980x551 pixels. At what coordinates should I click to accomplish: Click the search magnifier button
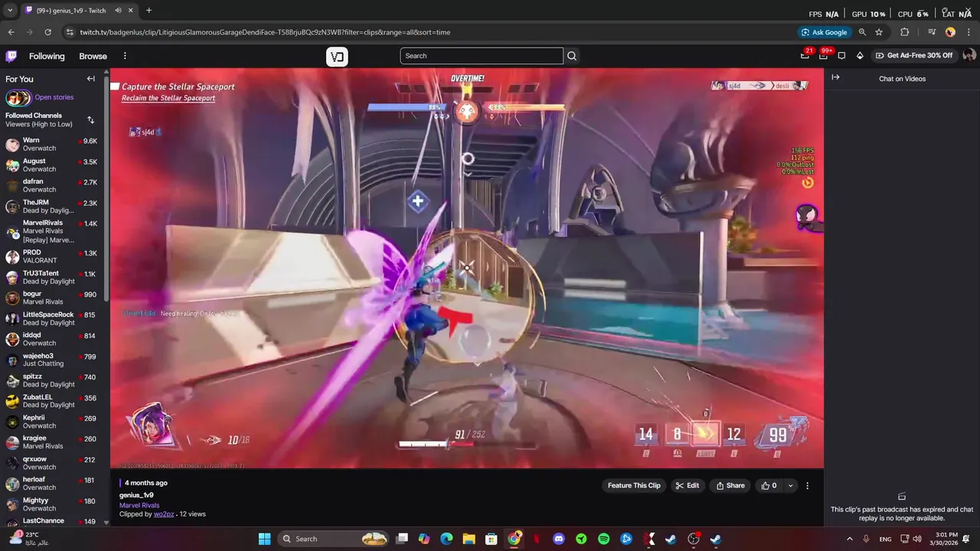coord(572,56)
